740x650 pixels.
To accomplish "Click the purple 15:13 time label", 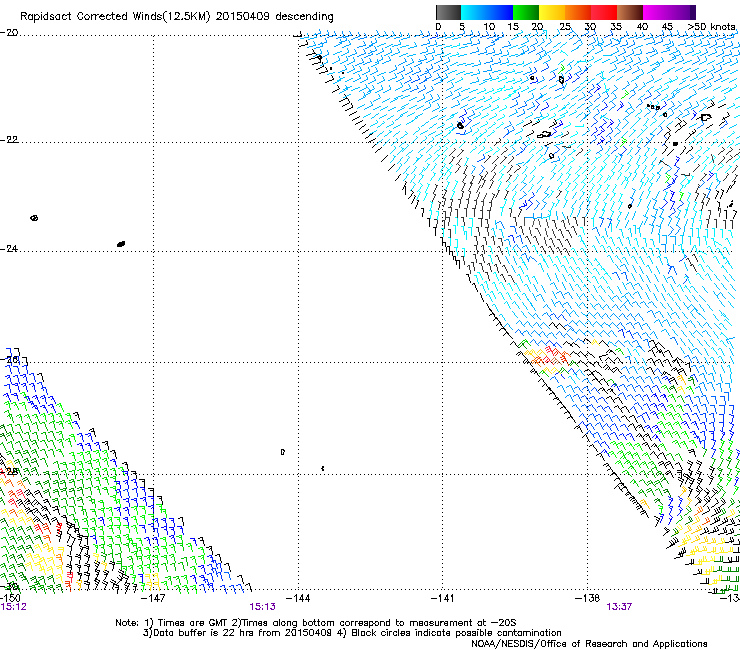I will point(262,607).
